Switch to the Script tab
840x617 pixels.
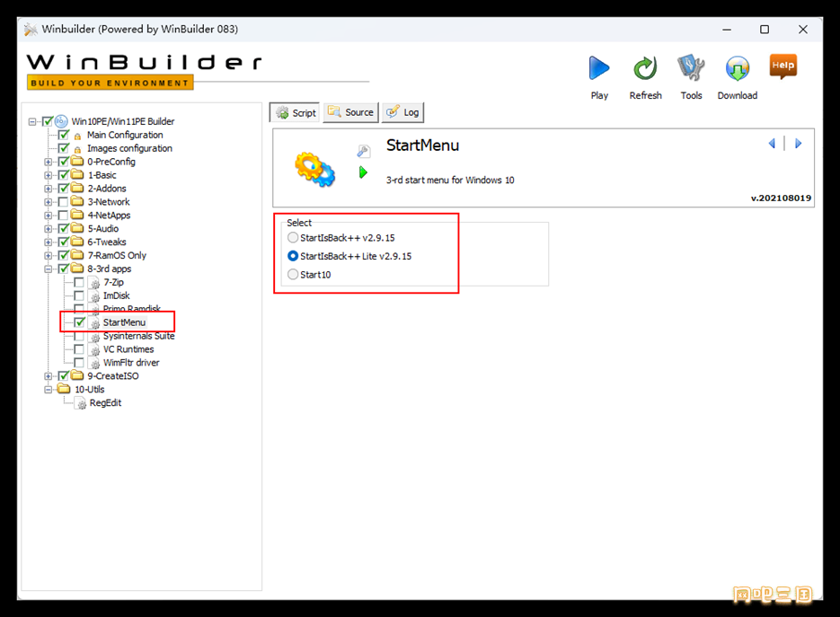coord(296,112)
